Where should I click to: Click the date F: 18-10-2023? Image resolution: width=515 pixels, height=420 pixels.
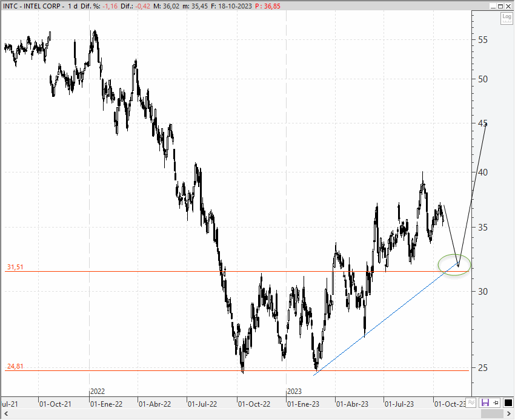[231, 6]
